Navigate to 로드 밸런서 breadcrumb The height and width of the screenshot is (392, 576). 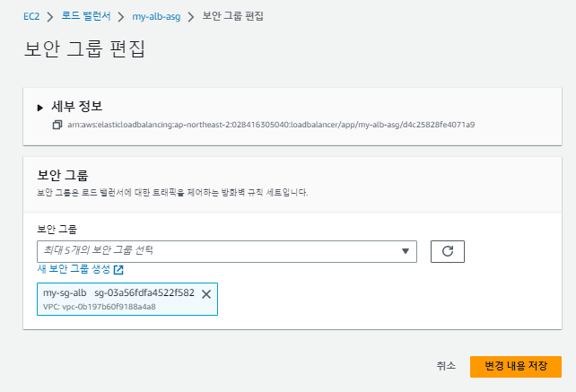tap(86, 16)
